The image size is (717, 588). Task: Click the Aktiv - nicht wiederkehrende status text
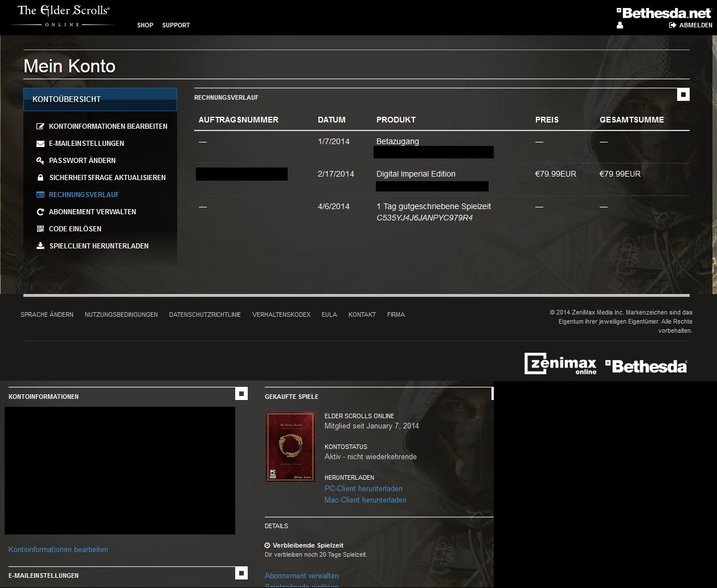click(371, 456)
